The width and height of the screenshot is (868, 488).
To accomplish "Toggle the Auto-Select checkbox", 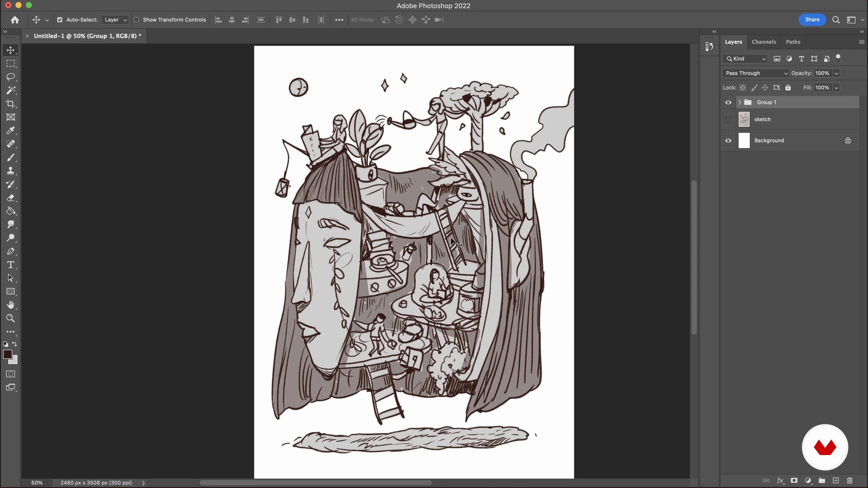I will pos(60,20).
